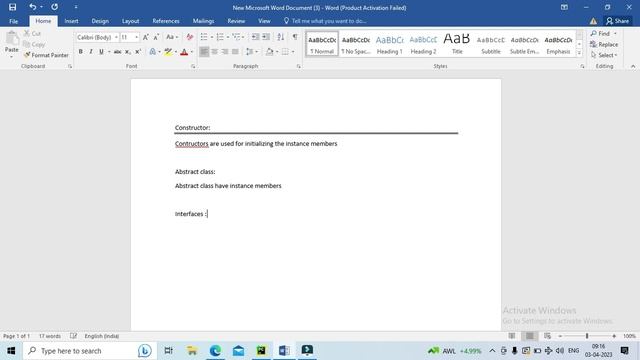Decrease paragraph indent
This screenshot has width=640, height=360.
pyautogui.click(x=255, y=37)
